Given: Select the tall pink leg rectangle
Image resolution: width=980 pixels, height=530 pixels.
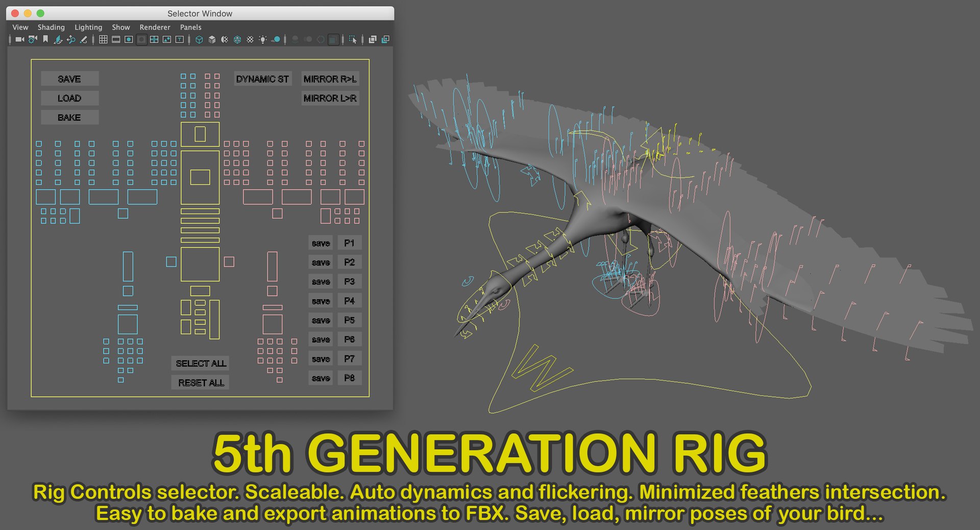Looking at the screenshot, I should pyautogui.click(x=273, y=267).
